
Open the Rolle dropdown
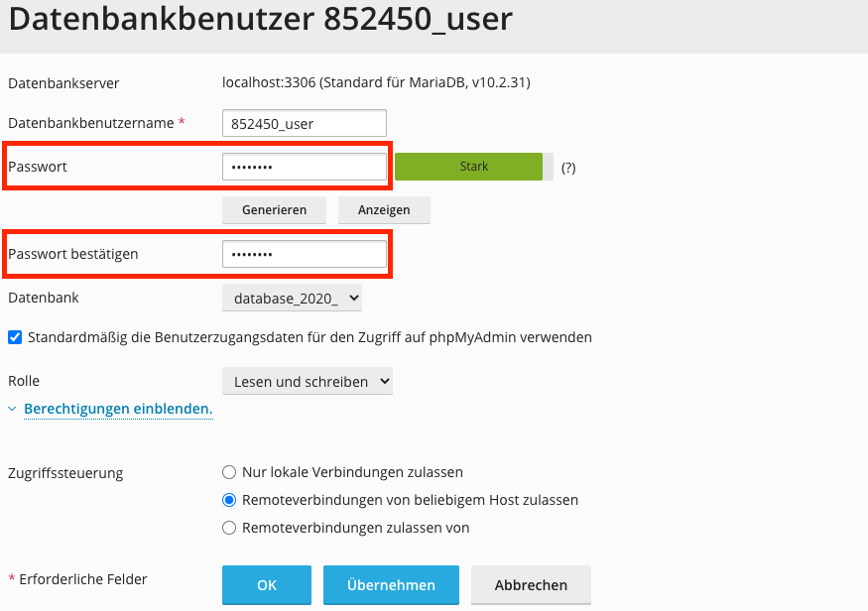[308, 381]
